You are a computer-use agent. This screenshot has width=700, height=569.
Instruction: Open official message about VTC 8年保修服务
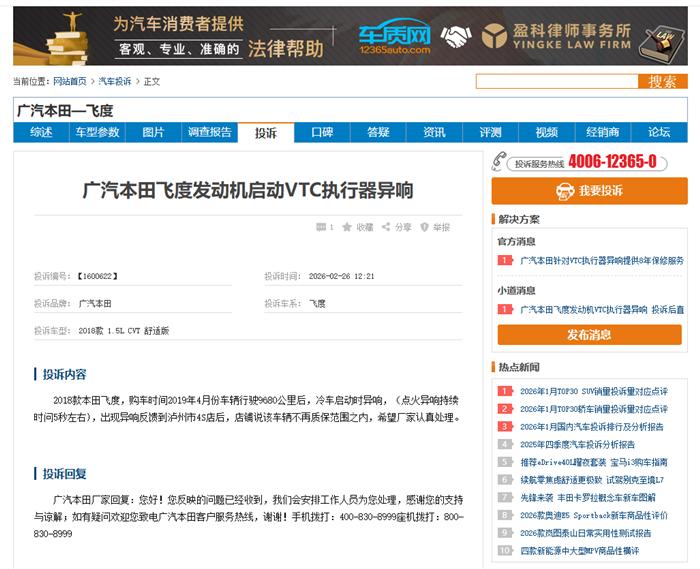601,260
